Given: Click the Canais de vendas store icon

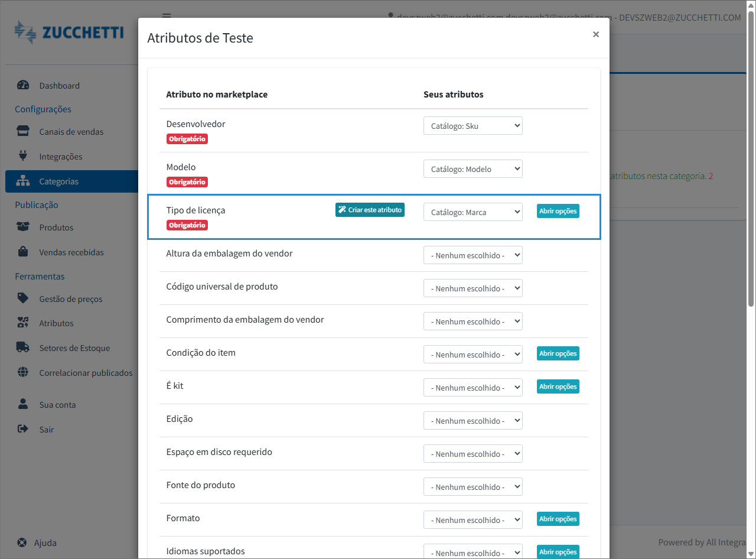Looking at the screenshot, I should coord(23,131).
